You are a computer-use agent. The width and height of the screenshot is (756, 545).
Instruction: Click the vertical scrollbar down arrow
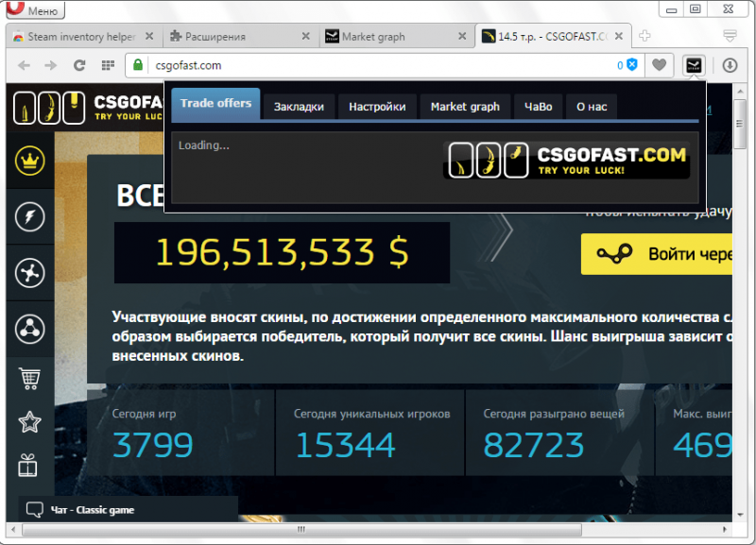coord(740,515)
